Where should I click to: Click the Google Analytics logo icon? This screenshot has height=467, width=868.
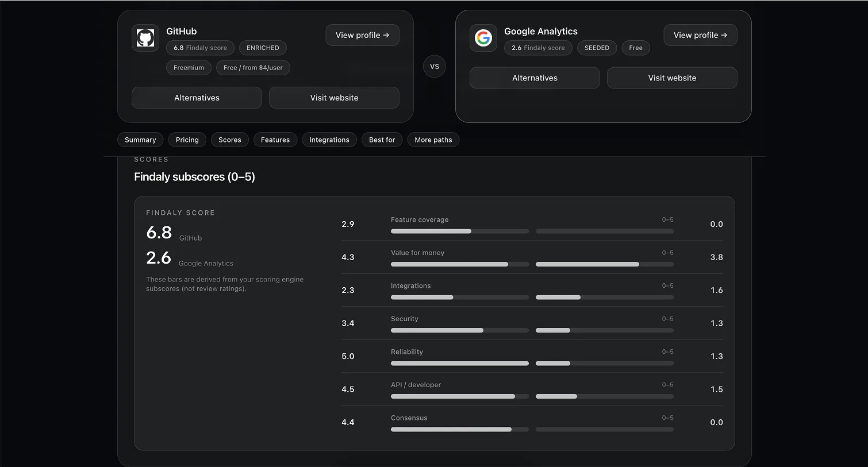click(483, 38)
